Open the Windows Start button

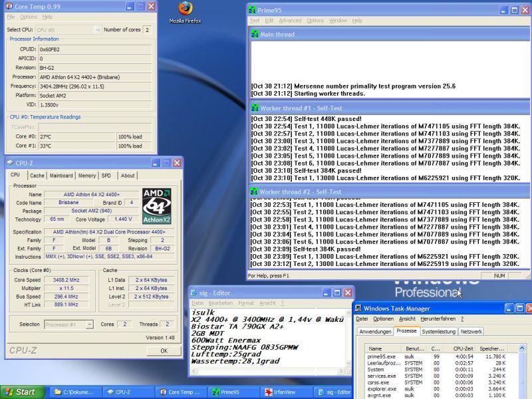(x=22, y=392)
